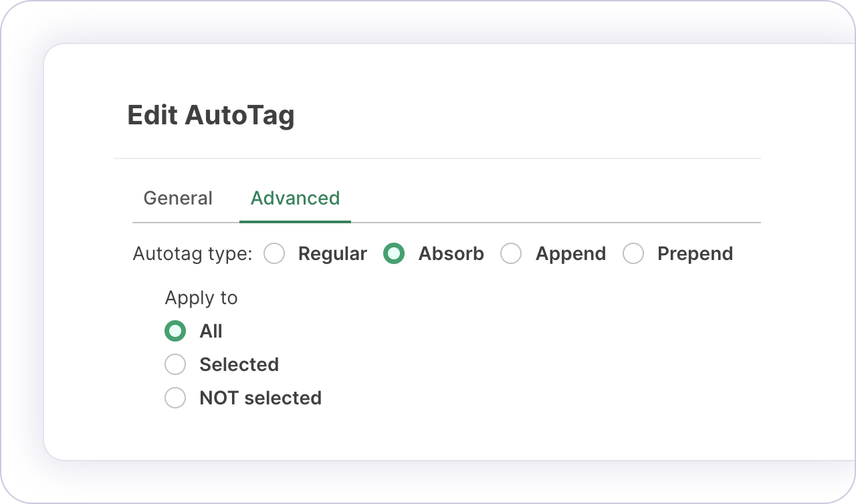This screenshot has height=504, width=856.
Task: Switch to the General tab
Action: pos(178,199)
